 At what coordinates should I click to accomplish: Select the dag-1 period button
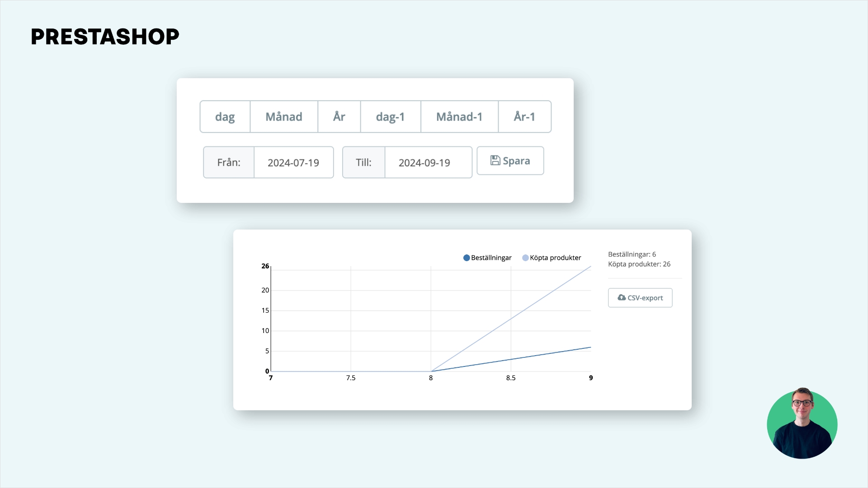coord(391,117)
